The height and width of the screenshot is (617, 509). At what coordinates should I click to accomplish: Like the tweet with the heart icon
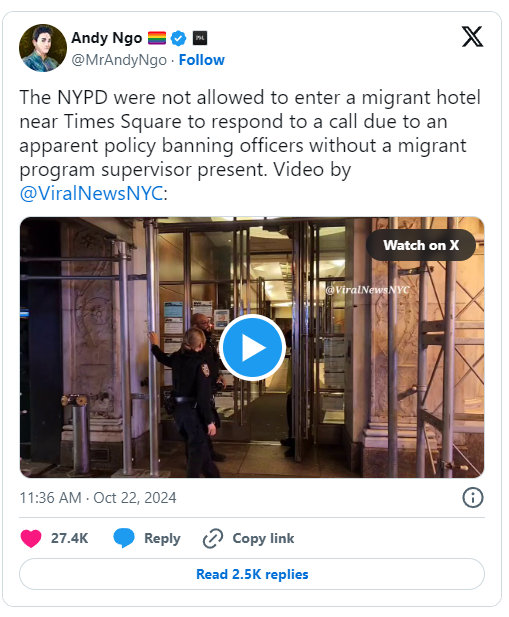pyautogui.click(x=31, y=539)
